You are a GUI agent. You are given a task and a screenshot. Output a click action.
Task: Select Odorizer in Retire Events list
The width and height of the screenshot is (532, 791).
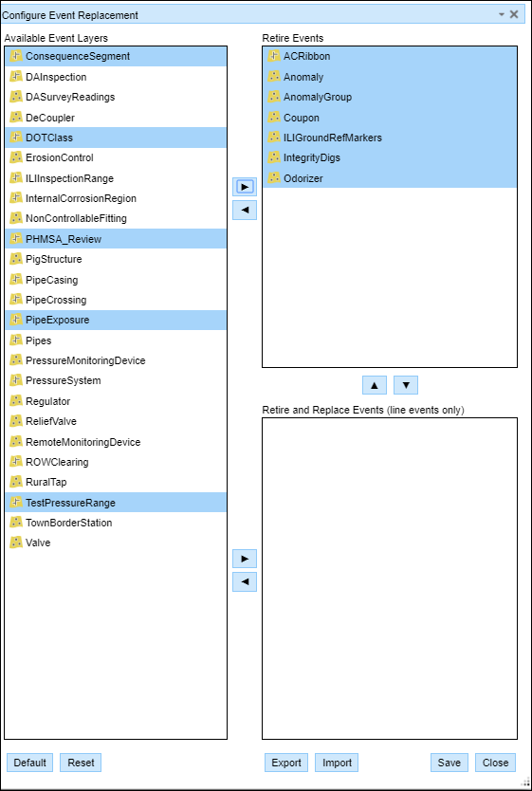tap(390, 178)
